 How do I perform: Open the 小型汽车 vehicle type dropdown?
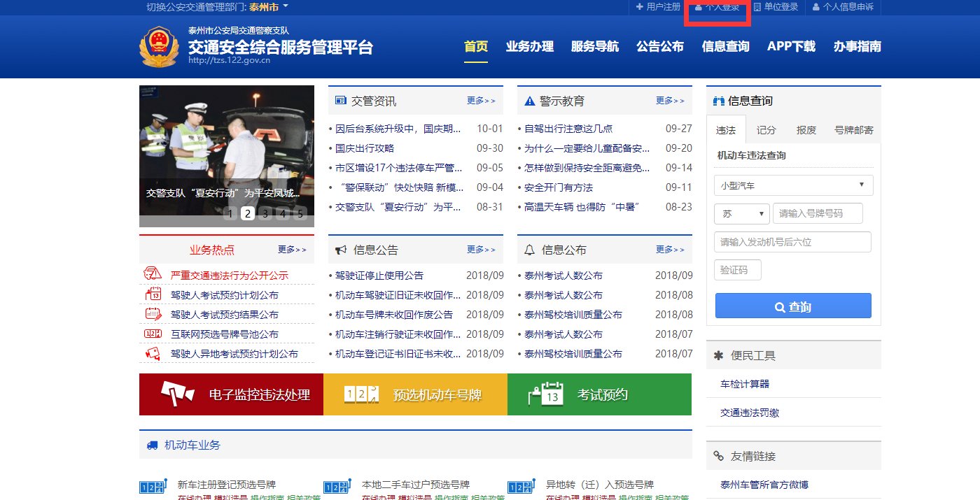click(x=793, y=185)
